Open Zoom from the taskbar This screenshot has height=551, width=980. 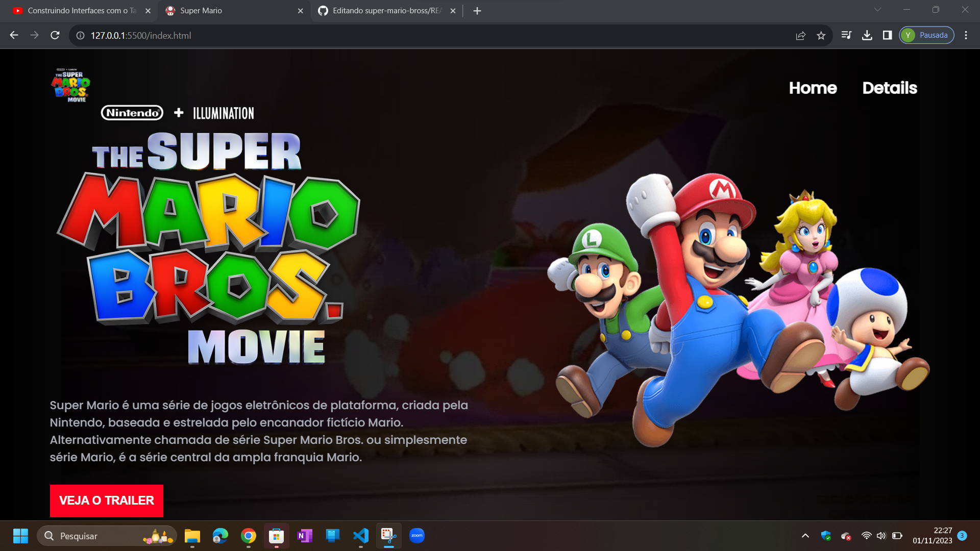pos(417,536)
